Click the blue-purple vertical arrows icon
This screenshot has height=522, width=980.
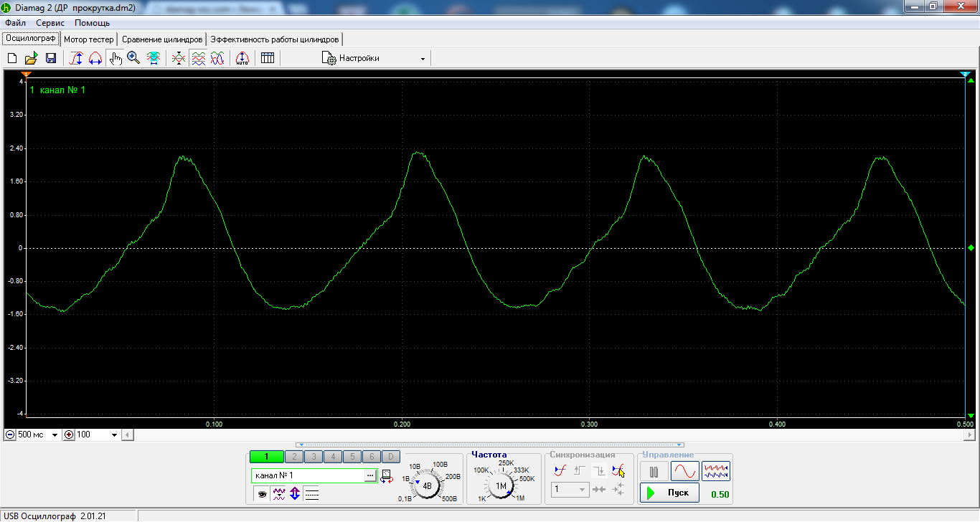295,493
